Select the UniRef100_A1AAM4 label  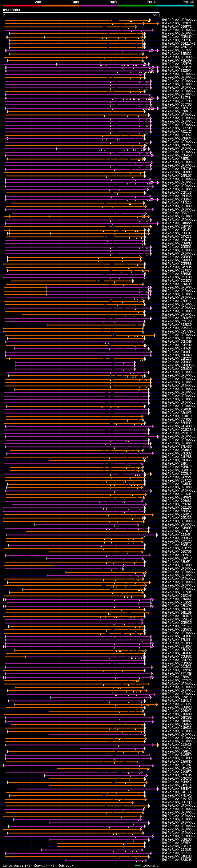(177, 351)
